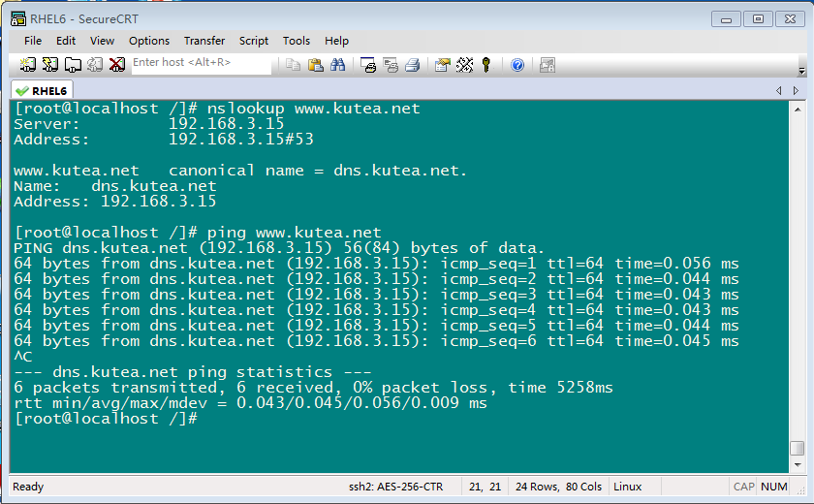The height and width of the screenshot is (504, 814).
Task: Click the Reconnect toolbar icon
Action: (x=95, y=65)
